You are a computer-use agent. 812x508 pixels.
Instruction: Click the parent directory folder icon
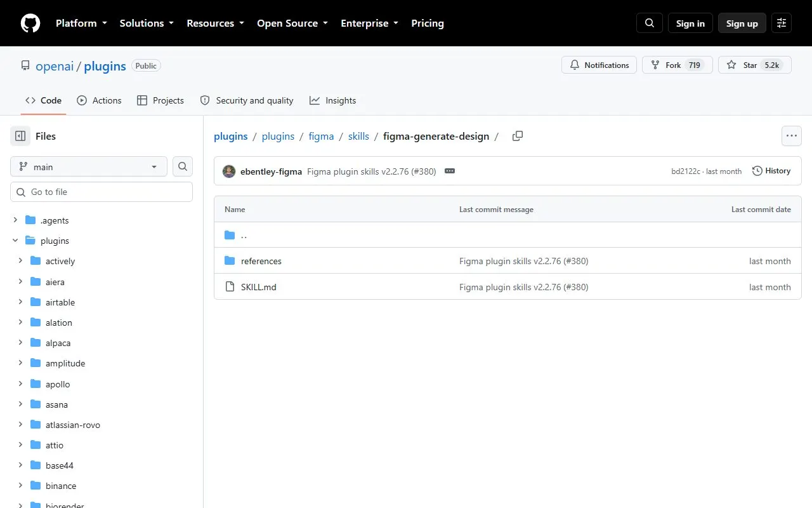pyautogui.click(x=230, y=235)
